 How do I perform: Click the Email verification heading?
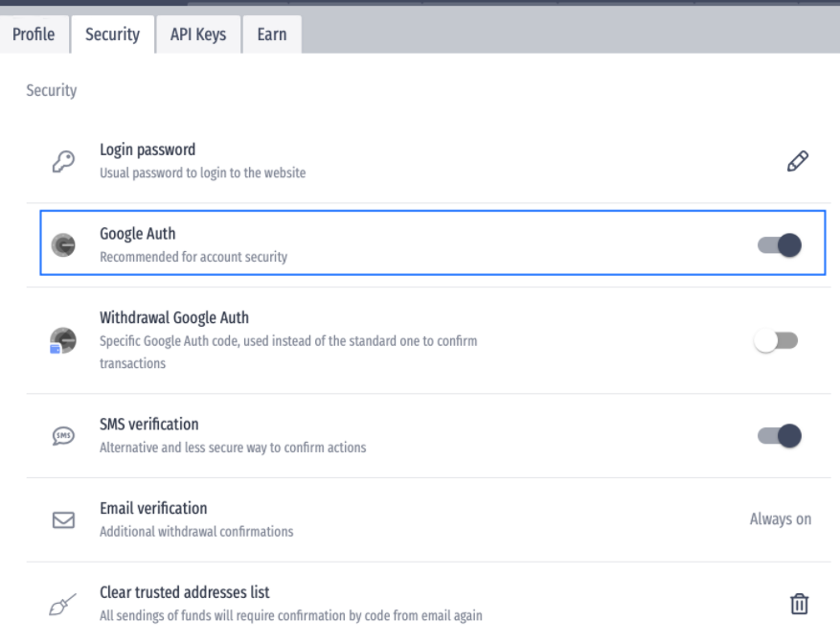click(153, 508)
